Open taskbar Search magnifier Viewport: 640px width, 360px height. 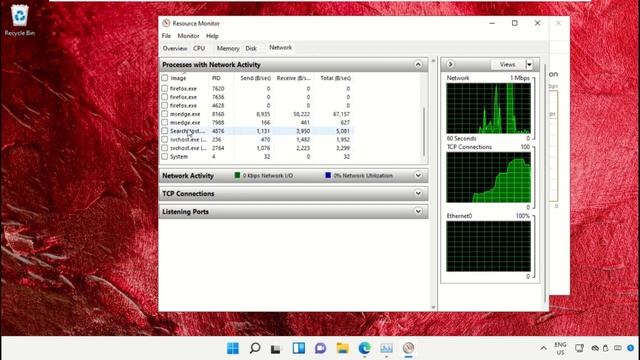click(255, 348)
